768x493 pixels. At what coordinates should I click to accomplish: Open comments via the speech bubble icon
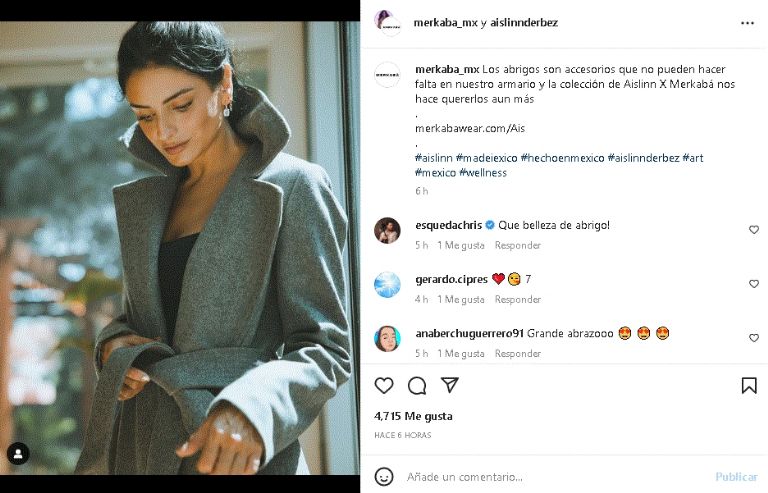point(417,386)
